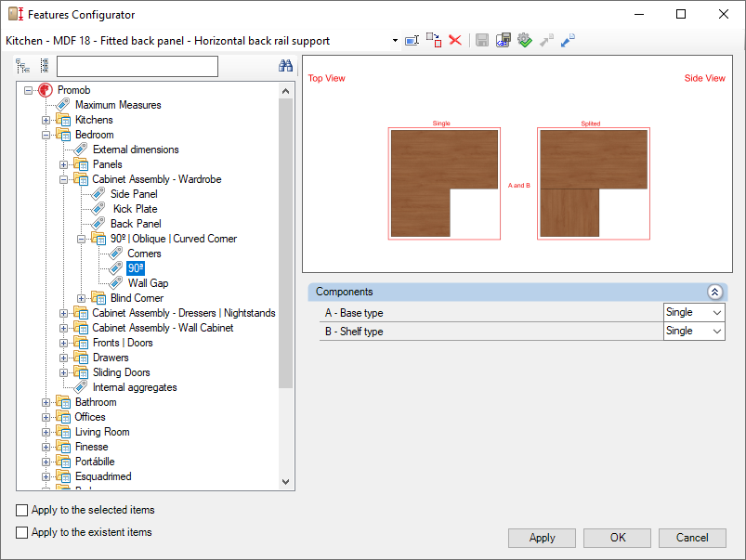Screen dimensions: 746x560
Task: Click the binoculars search icon
Action: pos(286,66)
